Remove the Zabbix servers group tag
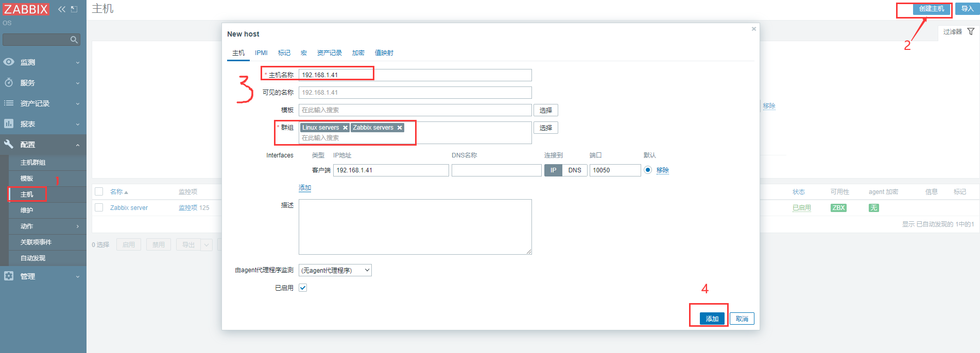 400,128
